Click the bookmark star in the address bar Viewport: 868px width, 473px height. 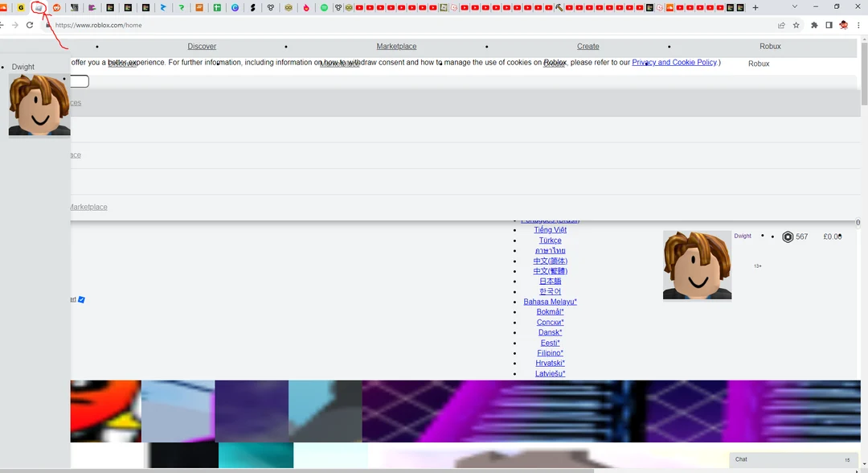[x=796, y=25]
